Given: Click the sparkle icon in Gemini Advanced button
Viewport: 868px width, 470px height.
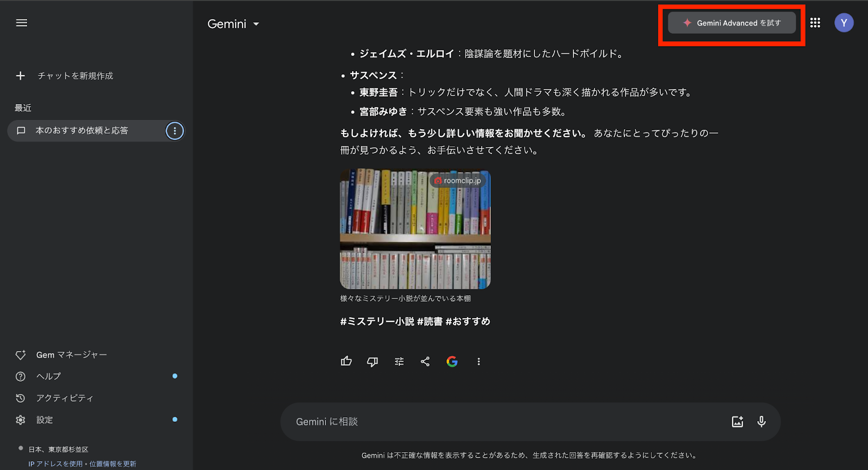Looking at the screenshot, I should pyautogui.click(x=687, y=23).
